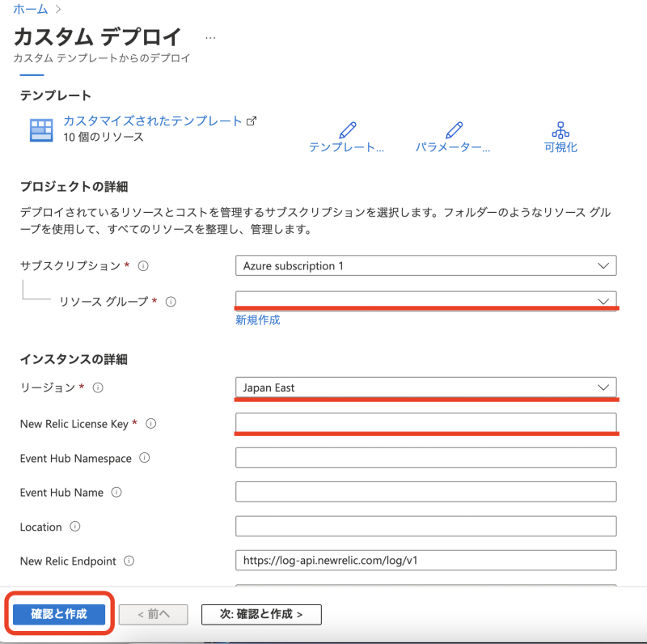Click the info icon beside サブスクリプション
Screen dimensions: 647x644
pos(143,265)
